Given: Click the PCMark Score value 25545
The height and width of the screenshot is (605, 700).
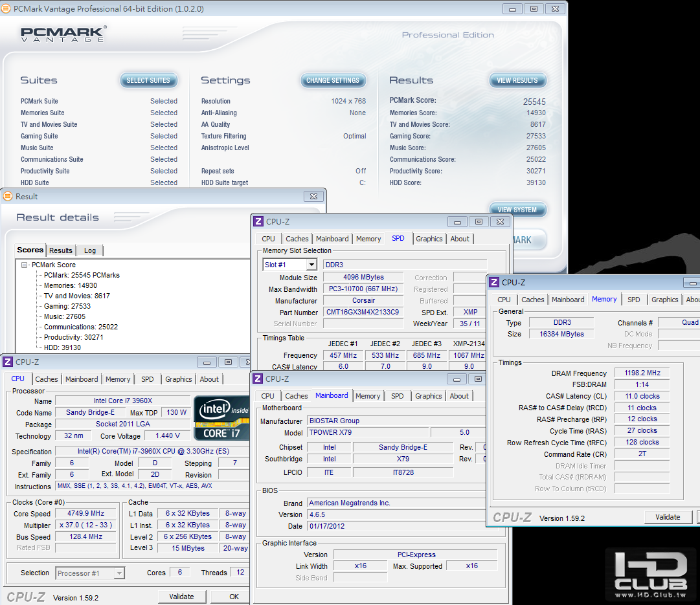Looking at the screenshot, I should pyautogui.click(x=534, y=102).
